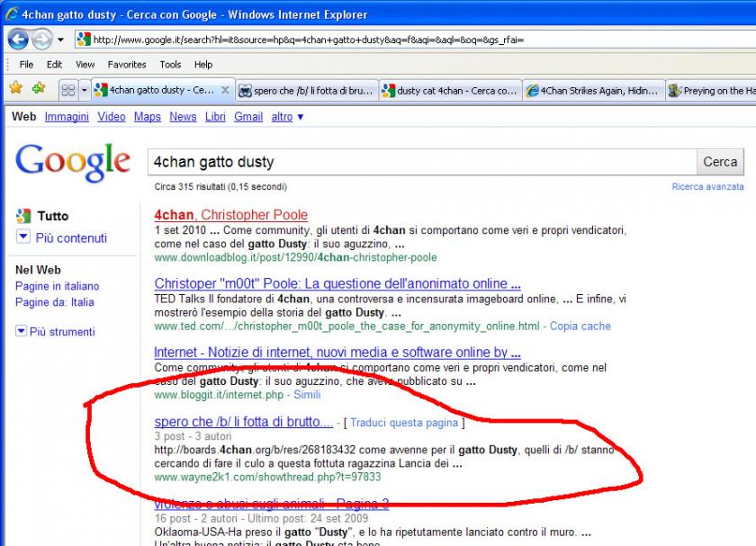Switch to '4Chan Strikes Again' tab
The width and height of the screenshot is (756, 546).
[x=593, y=91]
